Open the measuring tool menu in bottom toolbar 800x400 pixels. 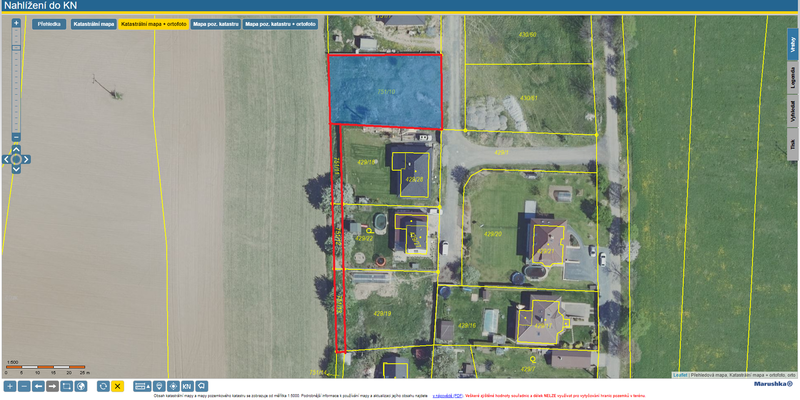click(142, 386)
